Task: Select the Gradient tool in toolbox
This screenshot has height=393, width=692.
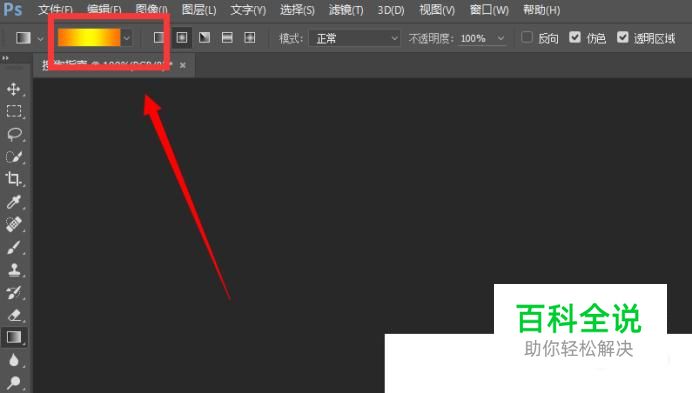Action: pyautogui.click(x=14, y=337)
